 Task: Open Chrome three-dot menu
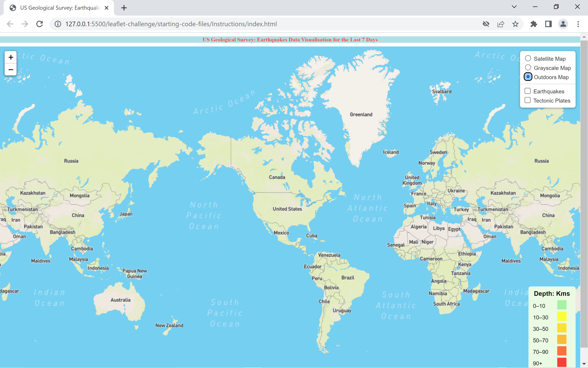(x=578, y=24)
